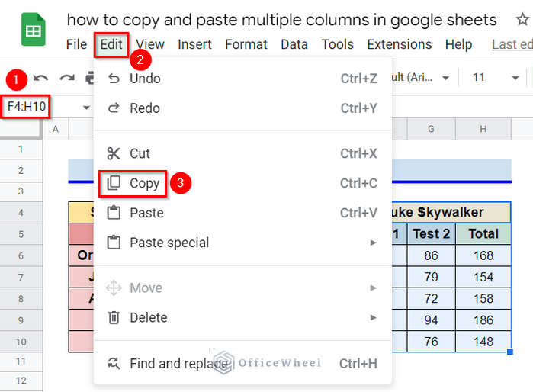Click the redo arrow in the toolbar
The image size is (533, 392).
[67, 78]
